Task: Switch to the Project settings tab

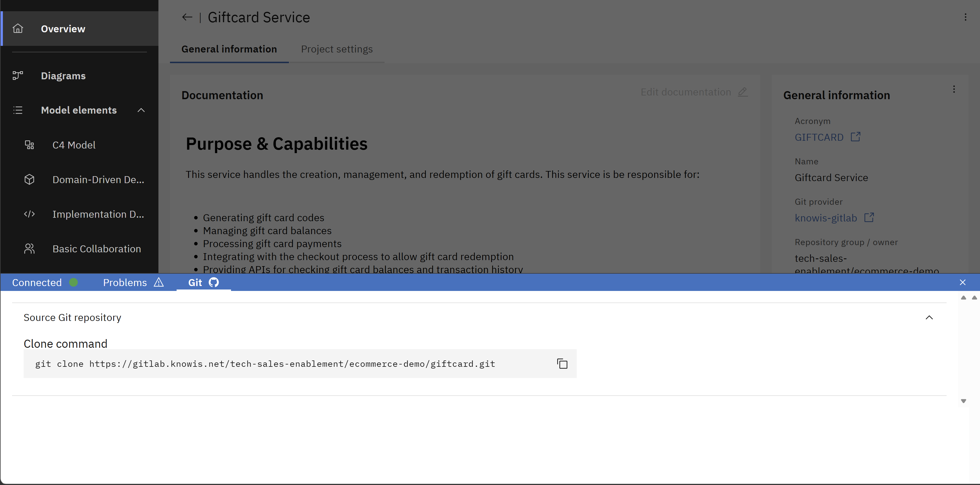Action: pyautogui.click(x=337, y=49)
